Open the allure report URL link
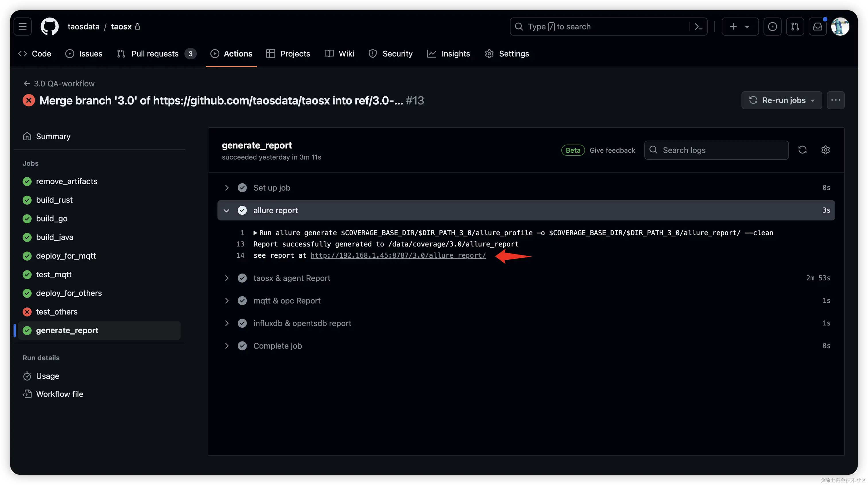 [398, 256]
